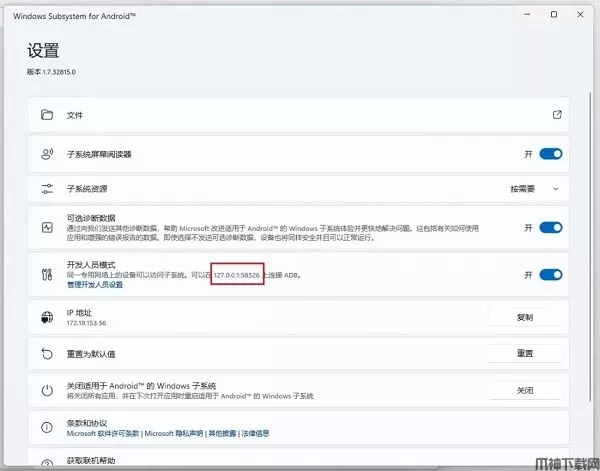Click the 127.0.0.1:58526 ADB address text
This screenshot has height=471, width=600.
tap(236, 275)
